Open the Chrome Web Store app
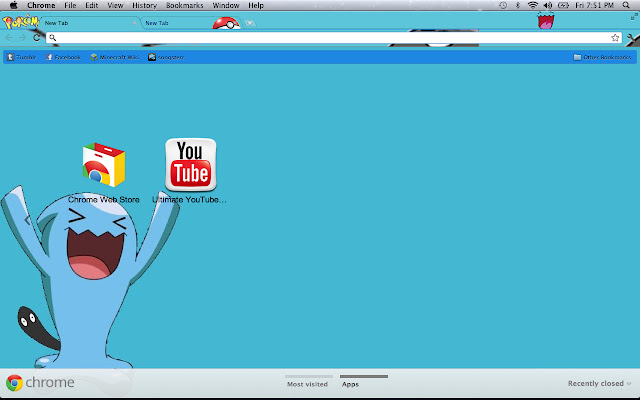The height and width of the screenshot is (400, 640). (104, 166)
